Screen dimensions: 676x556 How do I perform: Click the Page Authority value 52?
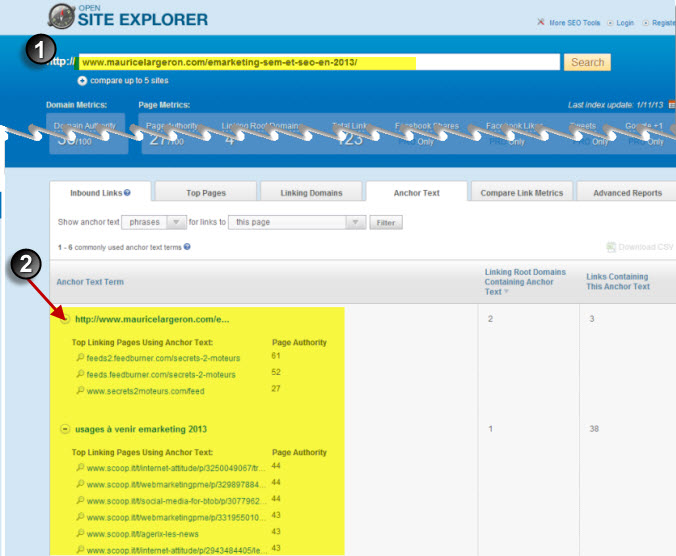click(276, 372)
